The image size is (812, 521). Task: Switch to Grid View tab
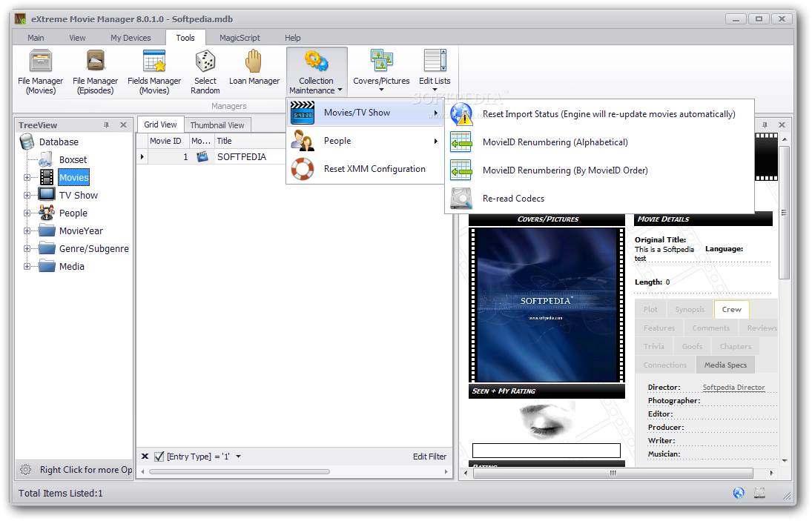click(x=160, y=125)
